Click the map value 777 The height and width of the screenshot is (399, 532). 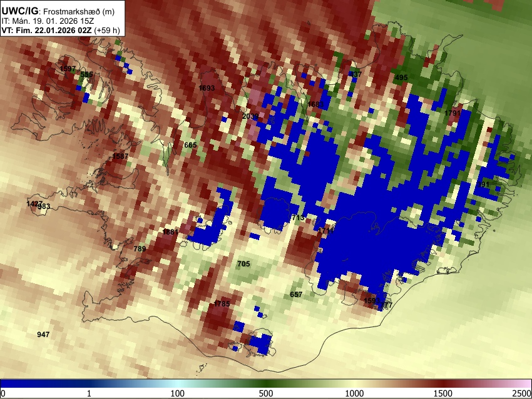(x=386, y=305)
